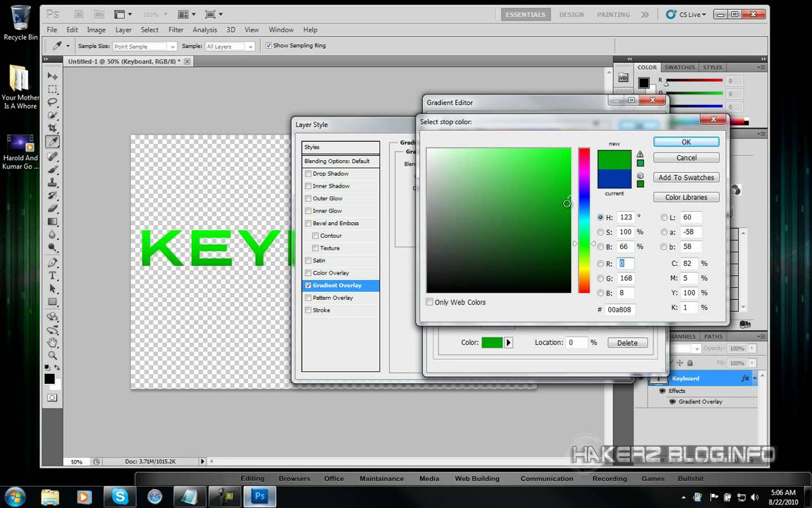
Task: Toggle Quick Mask mode icon
Action: point(52,398)
